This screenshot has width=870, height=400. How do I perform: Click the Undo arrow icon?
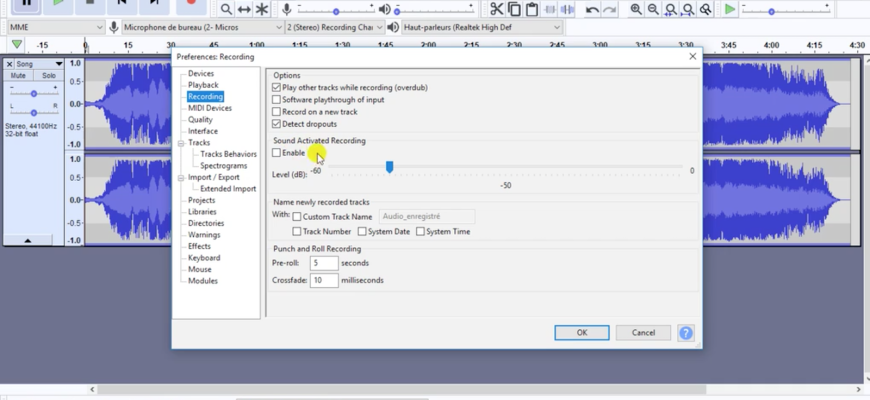pyautogui.click(x=592, y=9)
